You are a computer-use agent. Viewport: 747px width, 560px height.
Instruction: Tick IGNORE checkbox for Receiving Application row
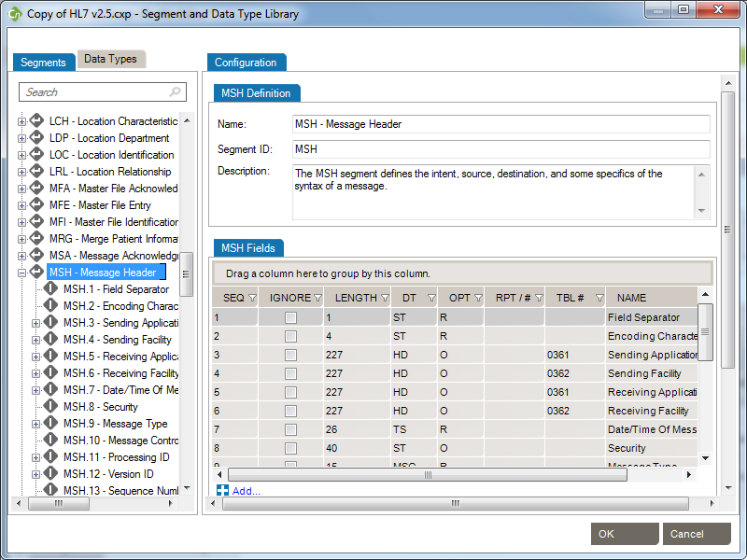pyautogui.click(x=290, y=392)
